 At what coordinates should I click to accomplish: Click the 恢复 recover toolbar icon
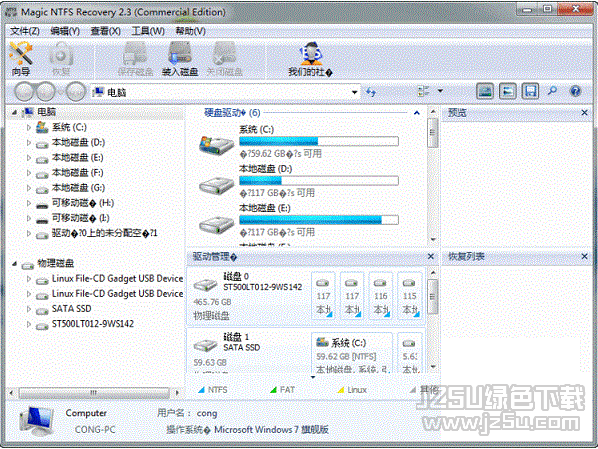coord(61,59)
